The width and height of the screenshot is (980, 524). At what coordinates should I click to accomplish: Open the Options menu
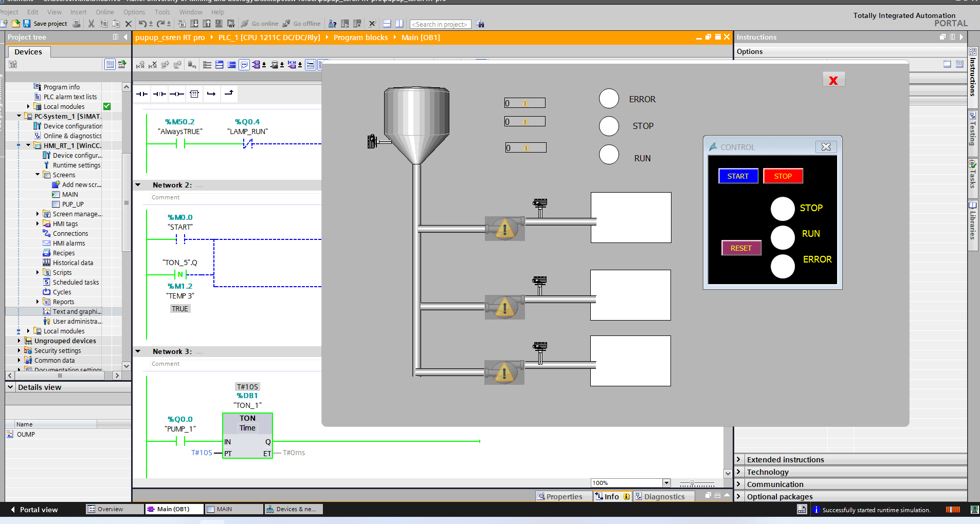click(134, 12)
